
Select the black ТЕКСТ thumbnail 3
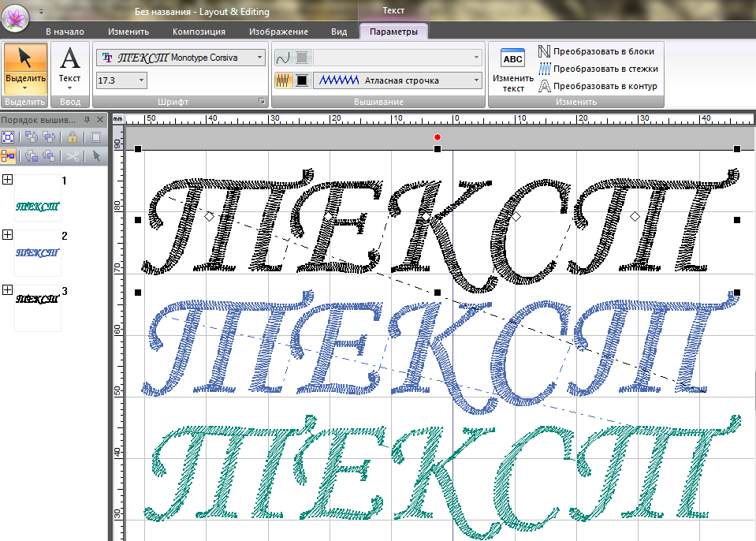coord(38,308)
